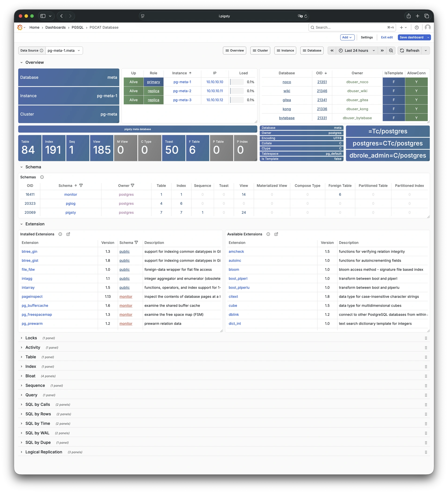Screen dimensions: 448x493
Task: Click the info icon next to Schemas
Action: (42, 177)
